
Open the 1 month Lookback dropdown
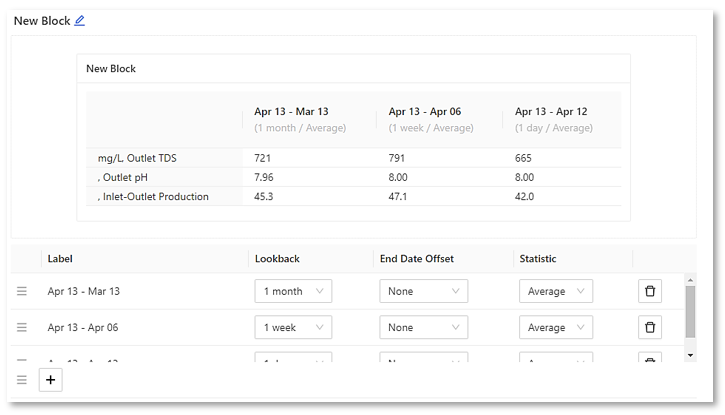click(293, 291)
